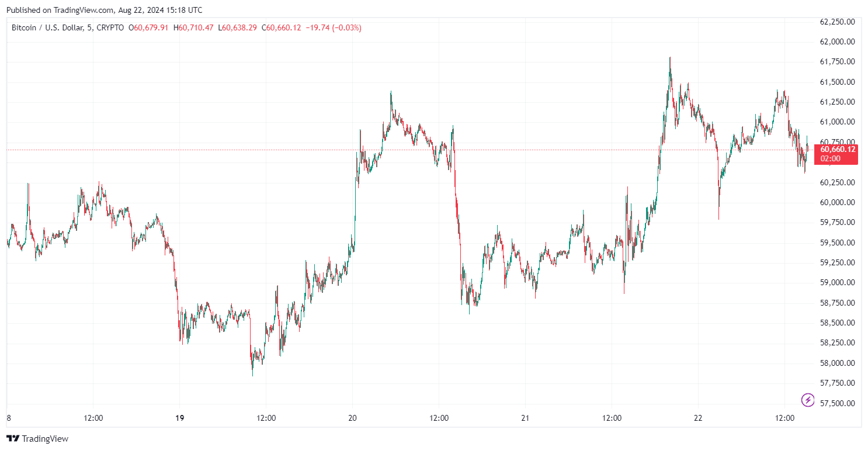Click the 58,750.00 price axis label

[x=838, y=303]
